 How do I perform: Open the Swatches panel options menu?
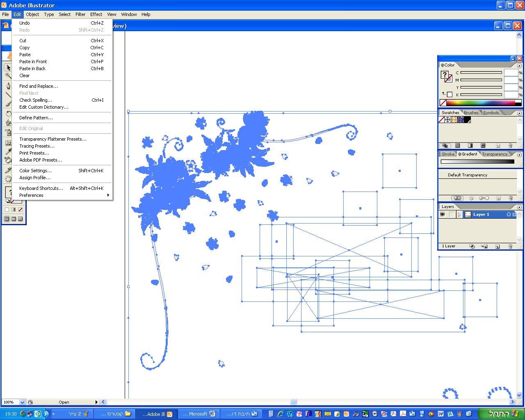pyautogui.click(x=519, y=113)
